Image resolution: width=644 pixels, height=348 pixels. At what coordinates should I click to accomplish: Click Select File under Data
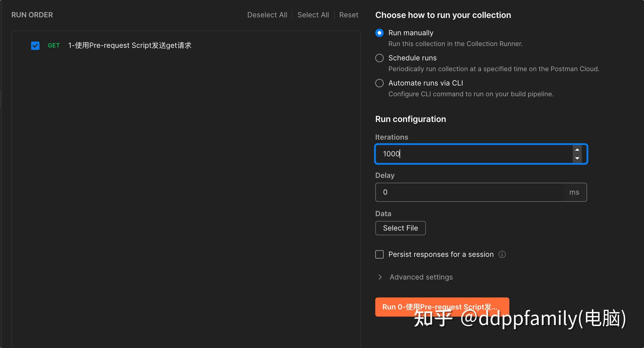point(400,228)
